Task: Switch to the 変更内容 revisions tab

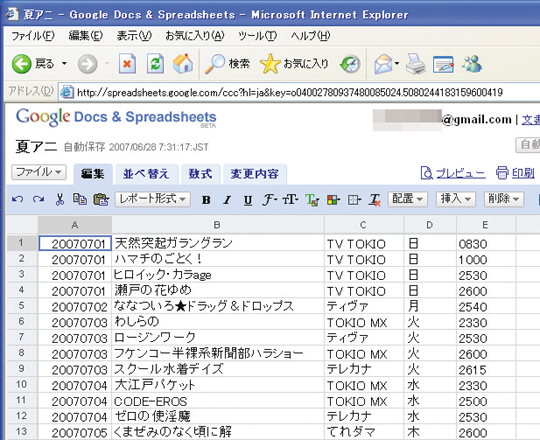Action: [255, 174]
